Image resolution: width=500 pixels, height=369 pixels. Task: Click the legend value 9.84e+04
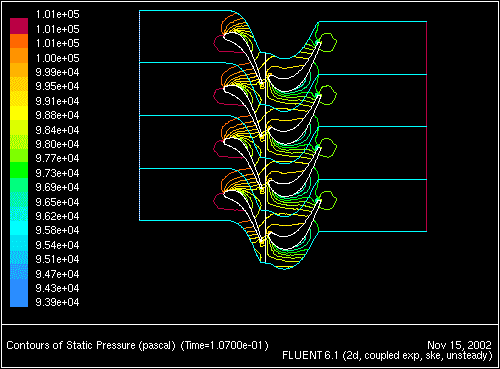point(58,130)
